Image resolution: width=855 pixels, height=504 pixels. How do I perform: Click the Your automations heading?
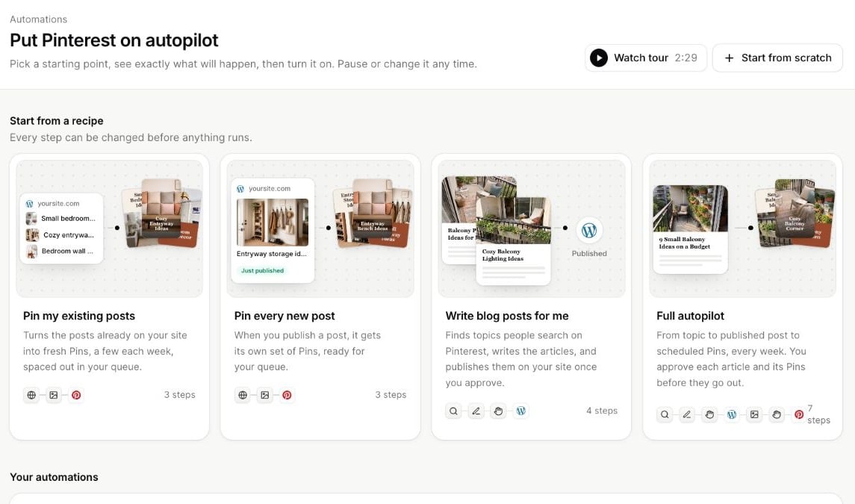[54, 477]
